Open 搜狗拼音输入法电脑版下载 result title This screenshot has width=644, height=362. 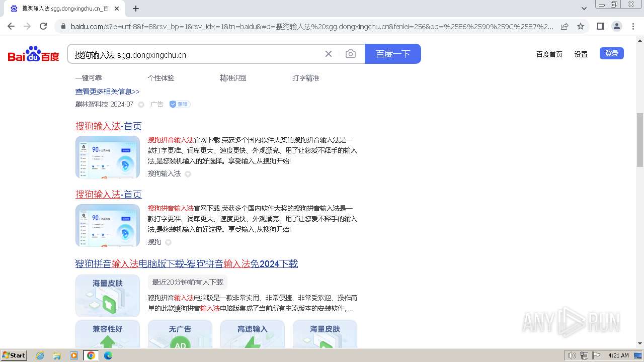187,263
